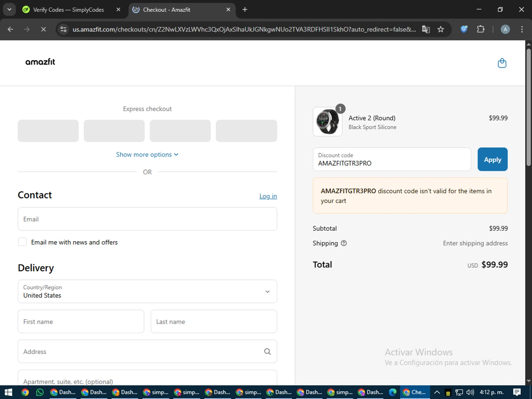Open the Country/Region dropdown
This screenshot has width=532, height=399.
tap(147, 292)
